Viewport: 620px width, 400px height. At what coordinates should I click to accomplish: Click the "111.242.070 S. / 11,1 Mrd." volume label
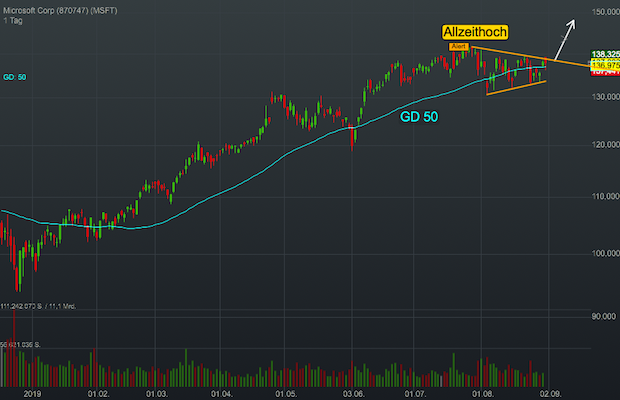tap(38, 306)
